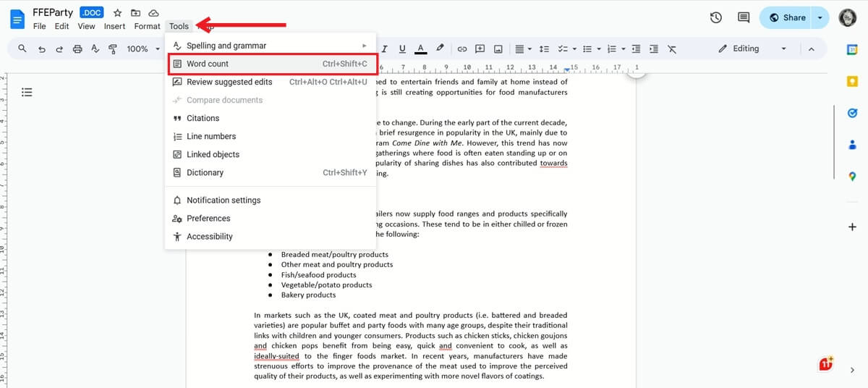Clear formatting from selection
The width and height of the screenshot is (868, 388).
[x=672, y=48]
